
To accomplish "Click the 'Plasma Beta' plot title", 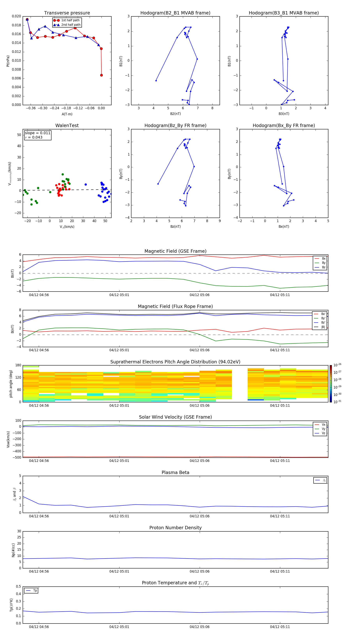I will (175, 473).
